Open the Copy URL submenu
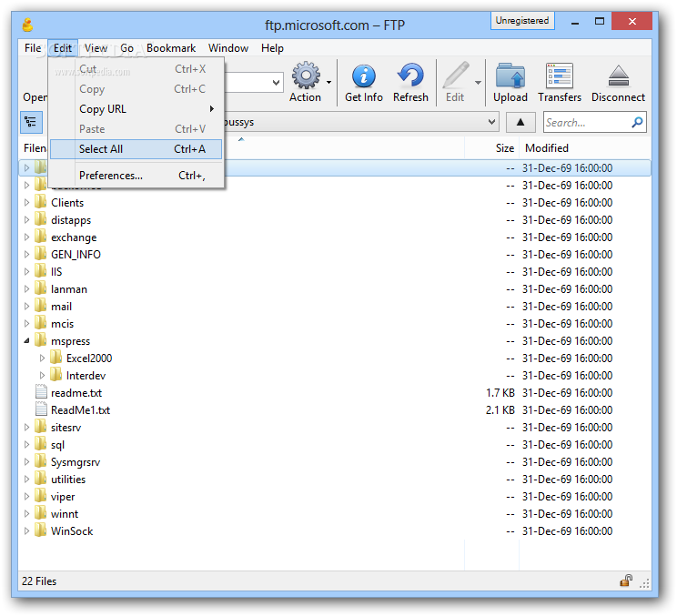The height and width of the screenshot is (616, 677). (x=136, y=109)
